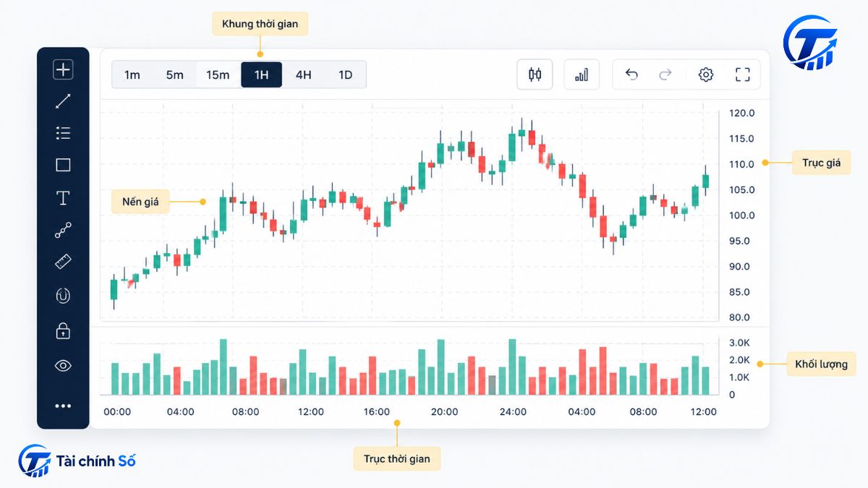Image resolution: width=868 pixels, height=488 pixels.
Task: Click the 00:00 time axis label
Action: click(x=117, y=412)
